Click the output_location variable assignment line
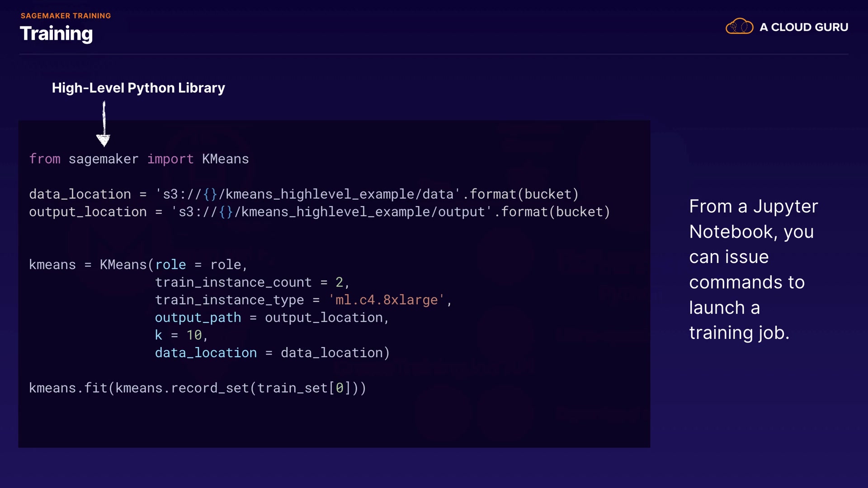Screen dimensions: 868x488 319,212
